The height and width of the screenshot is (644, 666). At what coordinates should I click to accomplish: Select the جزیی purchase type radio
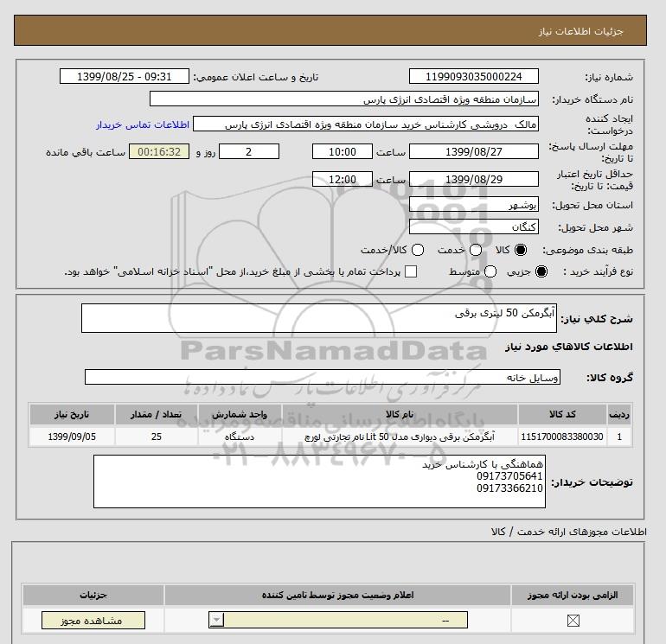click(x=541, y=271)
